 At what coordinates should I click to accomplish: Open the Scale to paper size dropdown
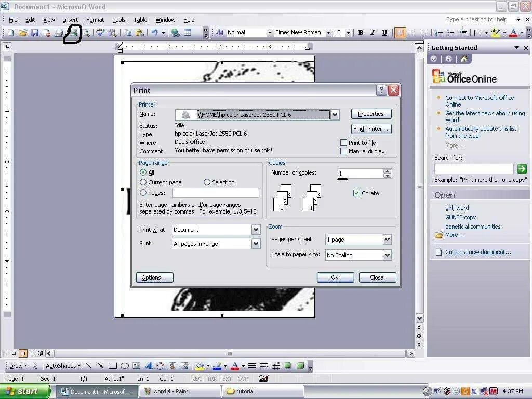[387, 255]
